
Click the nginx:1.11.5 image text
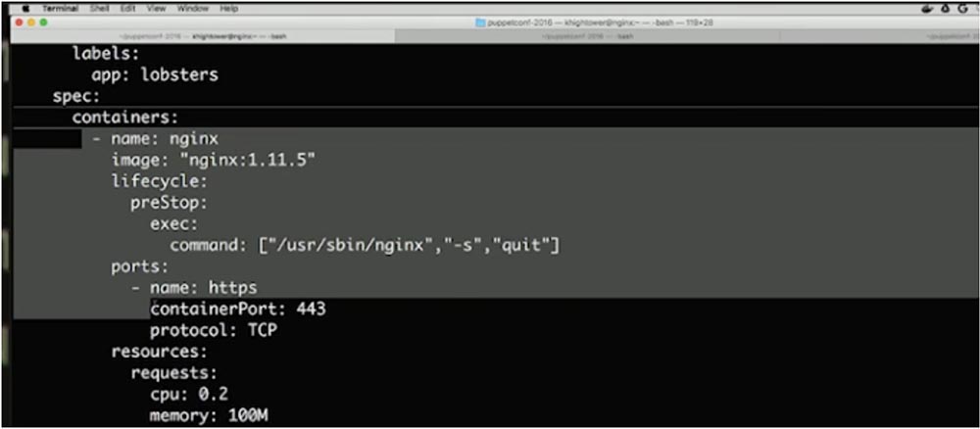(247, 161)
